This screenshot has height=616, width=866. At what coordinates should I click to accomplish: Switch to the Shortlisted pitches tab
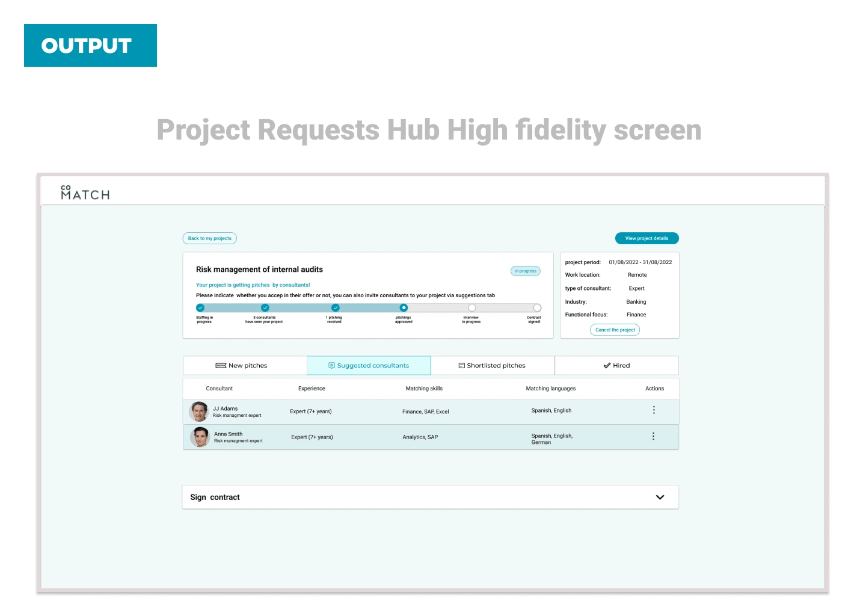[x=493, y=366]
